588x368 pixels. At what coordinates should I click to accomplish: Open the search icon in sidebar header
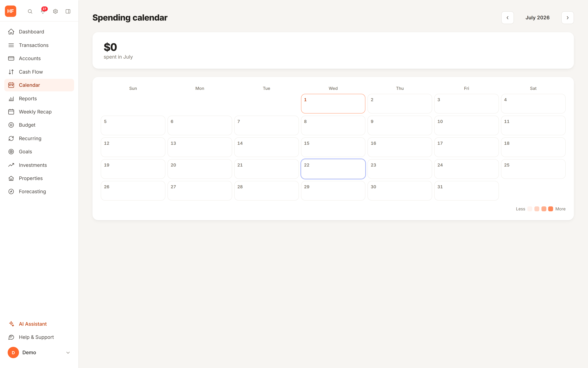pyautogui.click(x=30, y=11)
